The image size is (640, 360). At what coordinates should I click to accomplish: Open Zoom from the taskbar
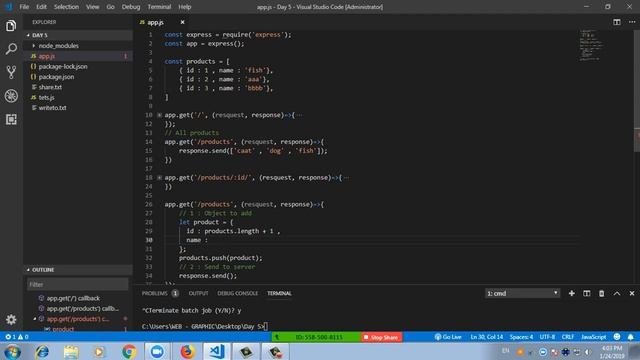click(157, 351)
